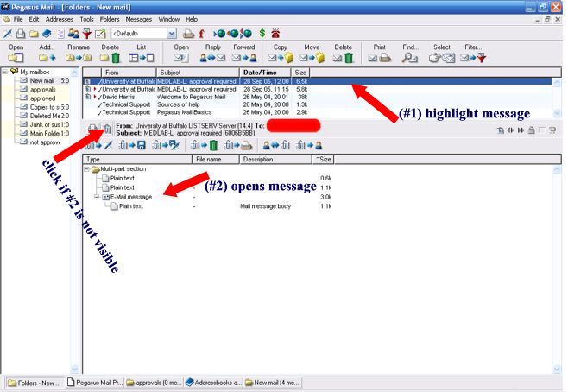Click the Forward toolbar button
Screen dimensions: 587x392
(x=244, y=54)
